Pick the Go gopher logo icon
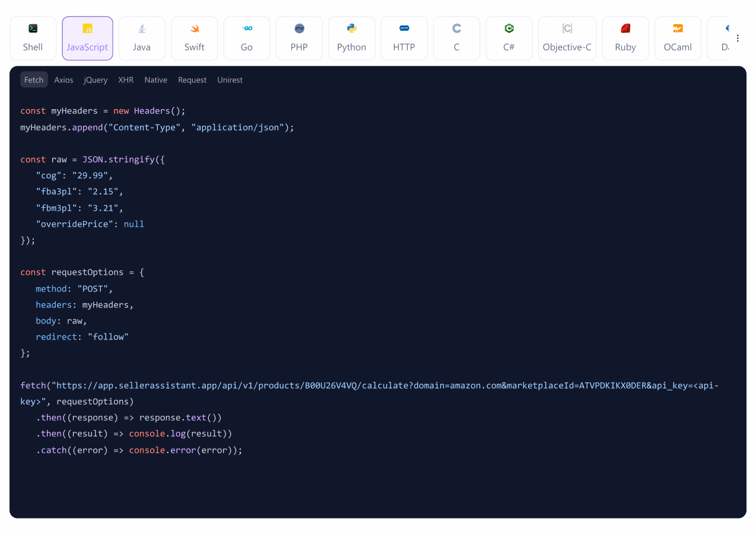 tap(247, 28)
